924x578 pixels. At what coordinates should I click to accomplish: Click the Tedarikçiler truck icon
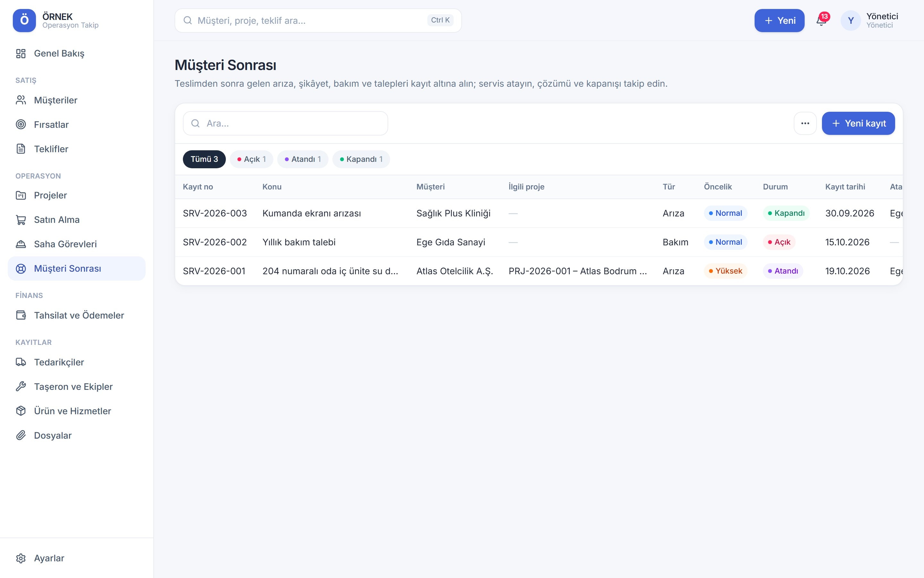pyautogui.click(x=21, y=362)
